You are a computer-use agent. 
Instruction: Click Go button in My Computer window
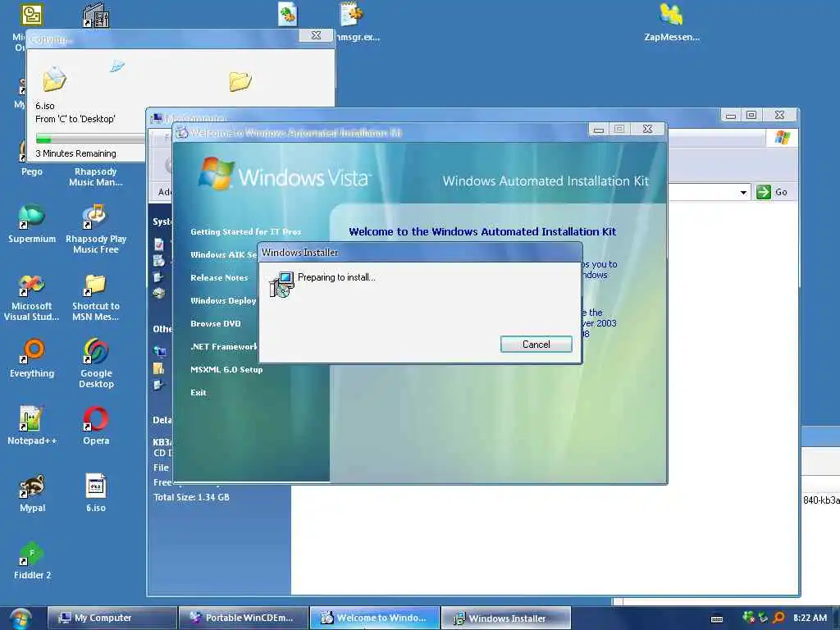coord(772,192)
